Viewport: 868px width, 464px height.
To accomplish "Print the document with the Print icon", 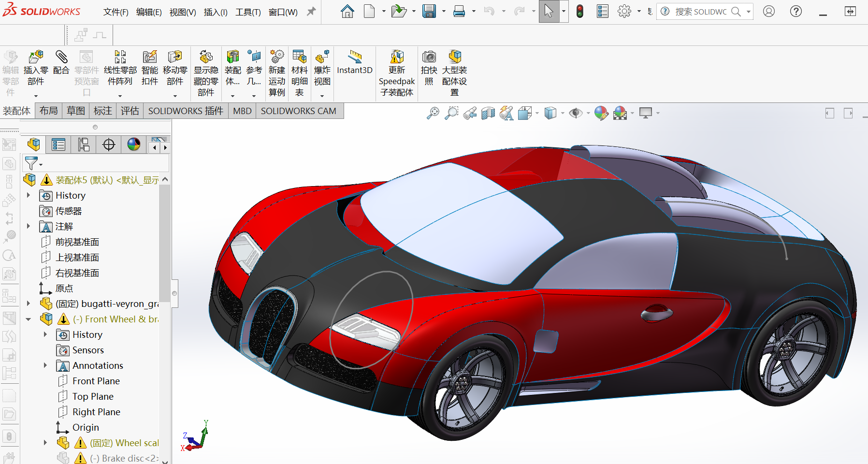I will (x=459, y=11).
